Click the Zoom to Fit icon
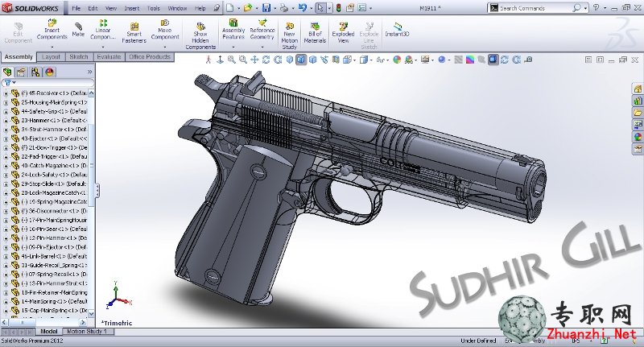644x347 pixels. (232, 60)
